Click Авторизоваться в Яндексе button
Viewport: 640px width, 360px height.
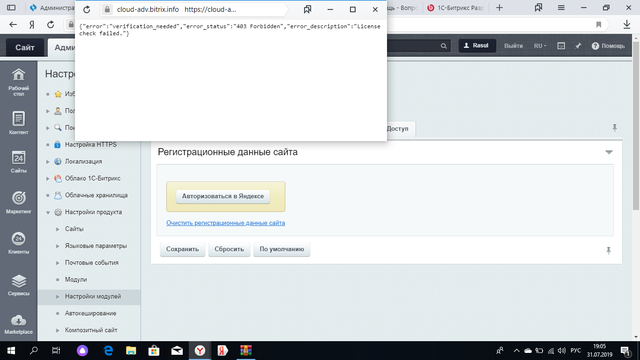pyautogui.click(x=223, y=196)
